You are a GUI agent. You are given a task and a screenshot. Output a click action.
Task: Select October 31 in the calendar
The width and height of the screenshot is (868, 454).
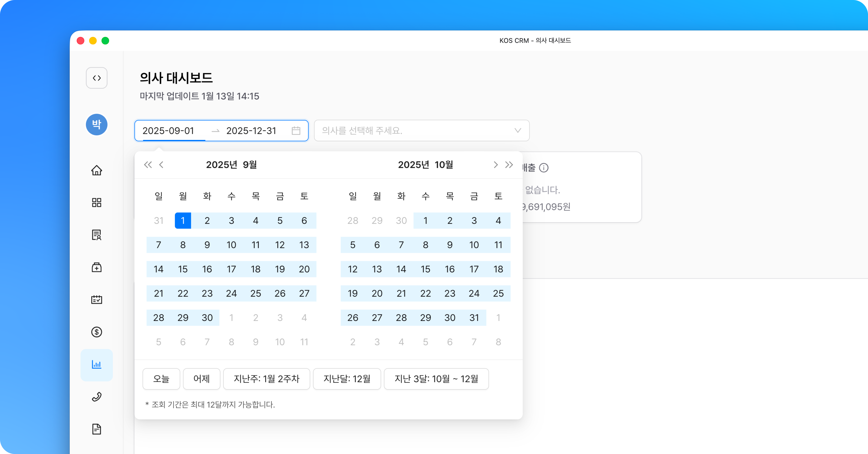[474, 318]
